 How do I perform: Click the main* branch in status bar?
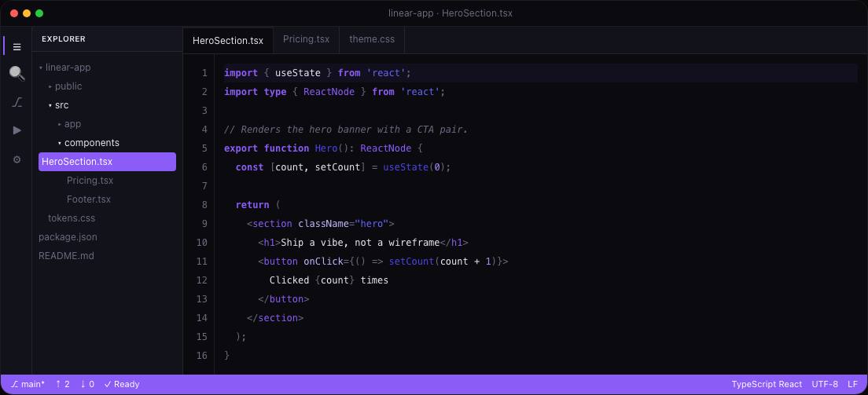(28, 384)
